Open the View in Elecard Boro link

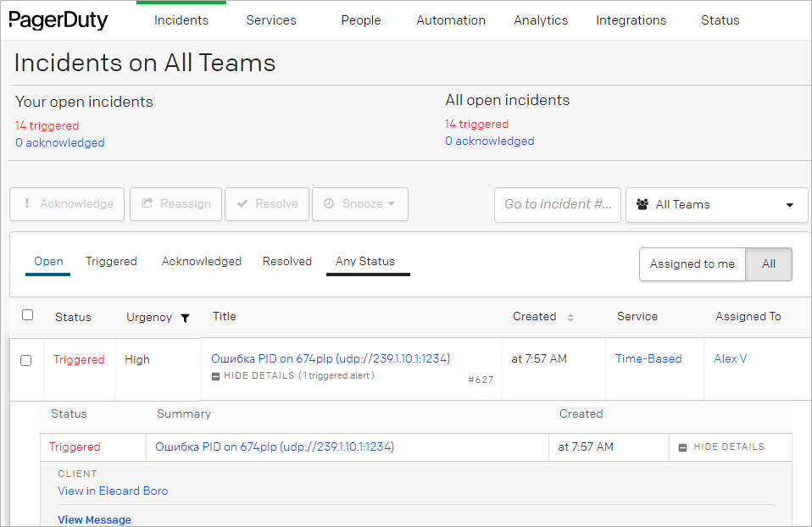click(112, 491)
